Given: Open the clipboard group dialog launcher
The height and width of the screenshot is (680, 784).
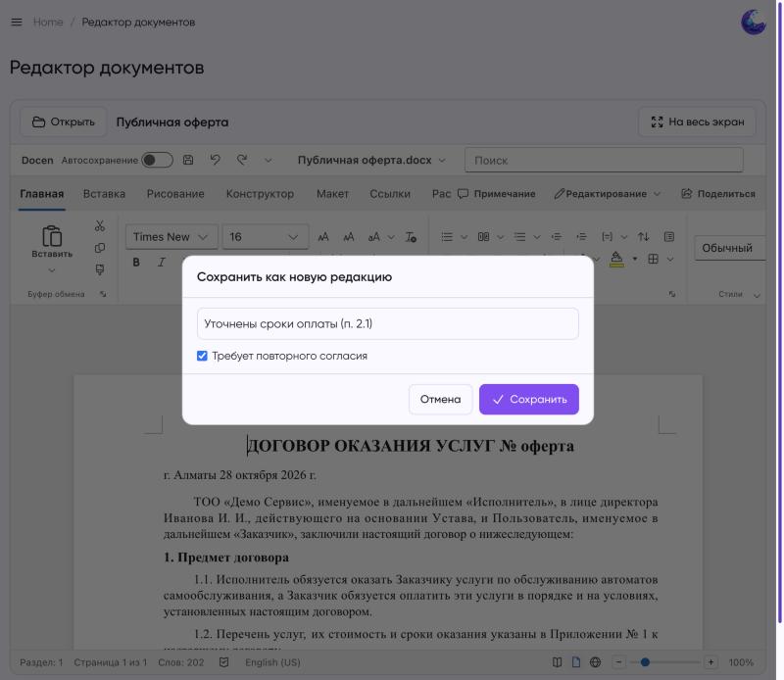Looking at the screenshot, I should click(103, 294).
